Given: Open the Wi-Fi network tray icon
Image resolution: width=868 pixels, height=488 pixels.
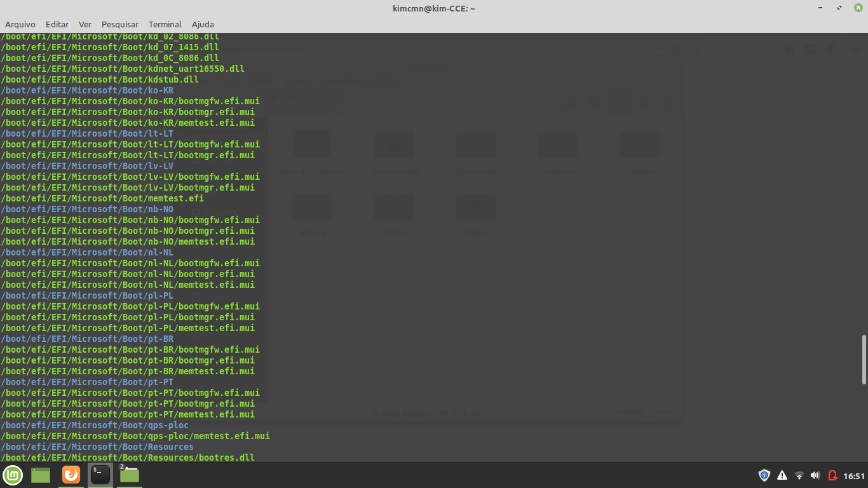Looking at the screenshot, I should [799, 475].
